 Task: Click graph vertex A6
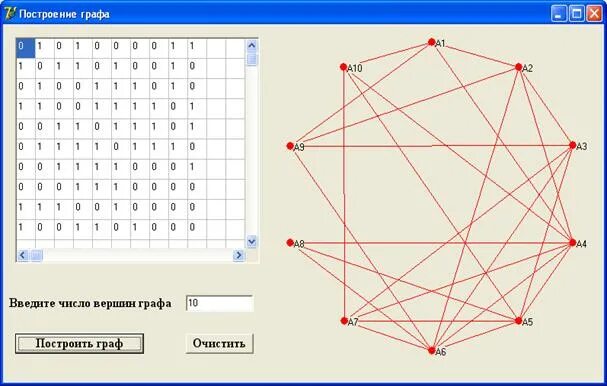pos(432,351)
